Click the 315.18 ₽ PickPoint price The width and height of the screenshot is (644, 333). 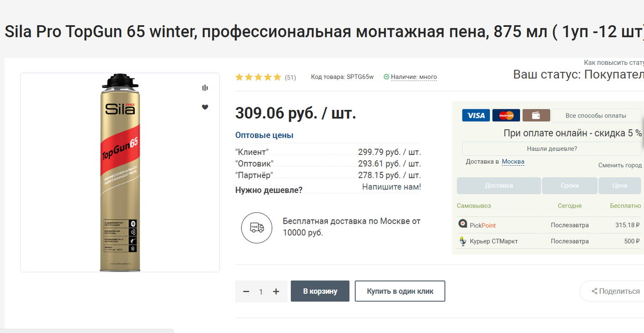click(628, 225)
